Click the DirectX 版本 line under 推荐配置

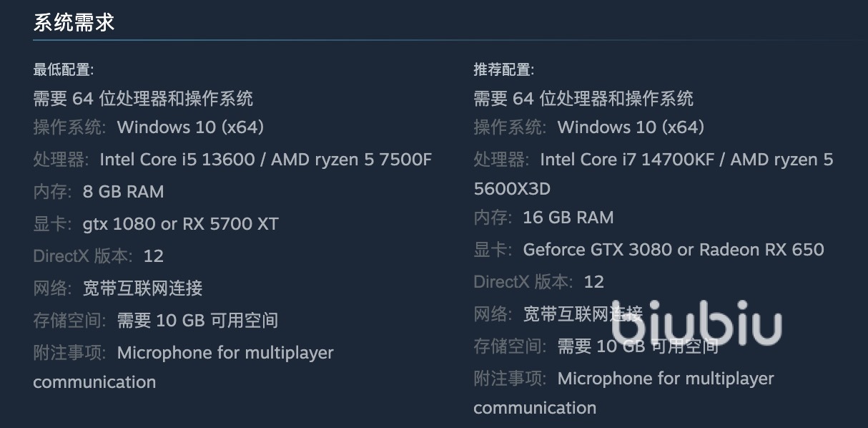(x=538, y=282)
